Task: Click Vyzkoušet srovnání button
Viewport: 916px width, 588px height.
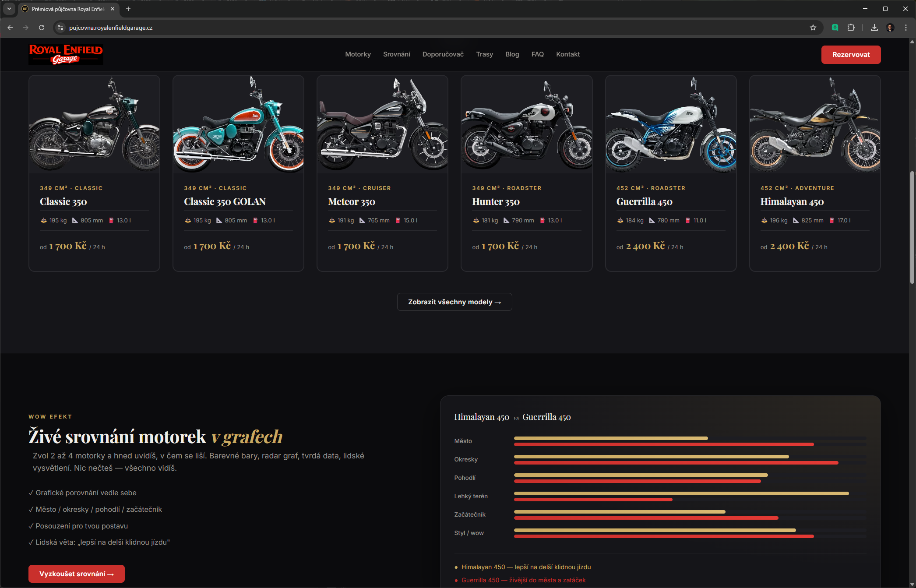Action: [x=77, y=574]
